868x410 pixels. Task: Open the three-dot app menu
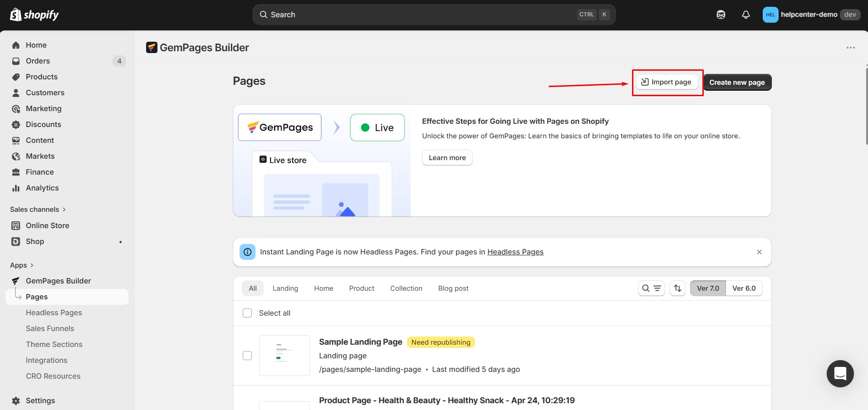[850, 47]
